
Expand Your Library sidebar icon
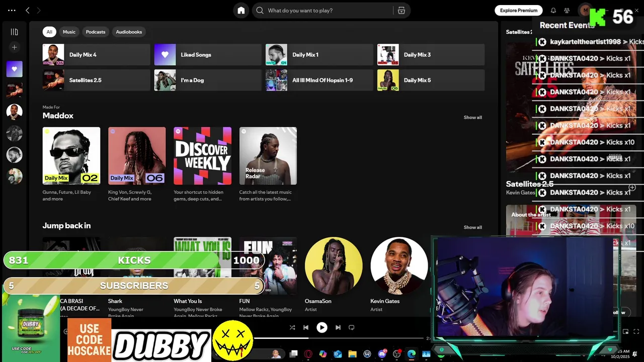[x=14, y=32]
